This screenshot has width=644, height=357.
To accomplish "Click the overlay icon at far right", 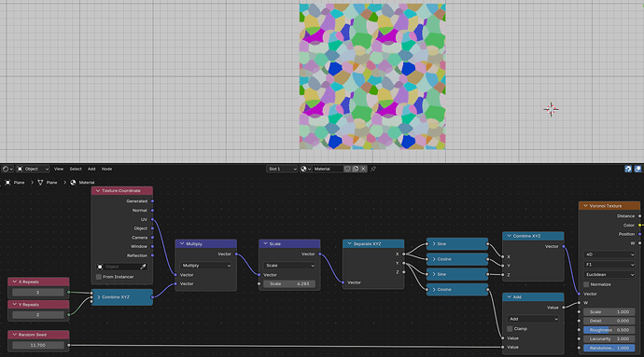I will point(637,169).
